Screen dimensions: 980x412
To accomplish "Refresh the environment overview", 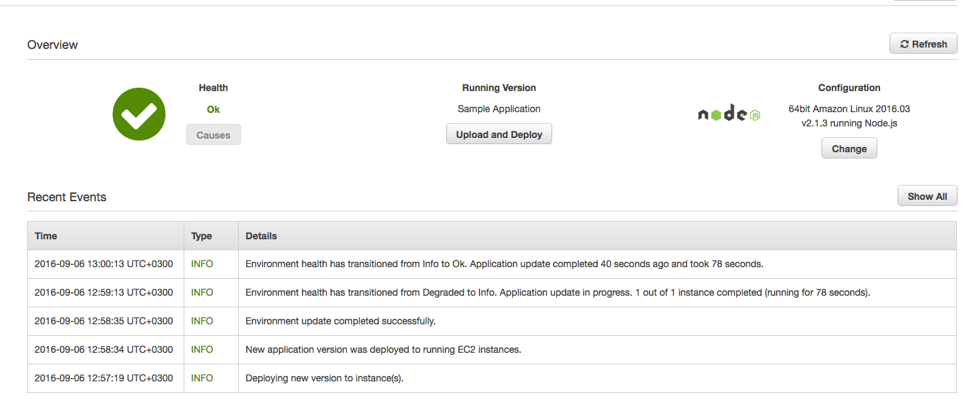I will [923, 44].
